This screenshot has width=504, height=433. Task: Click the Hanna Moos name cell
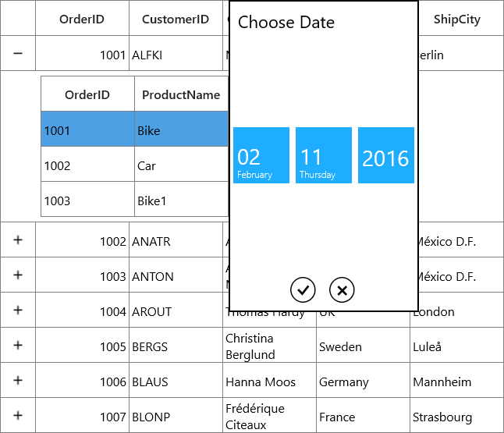click(269, 380)
